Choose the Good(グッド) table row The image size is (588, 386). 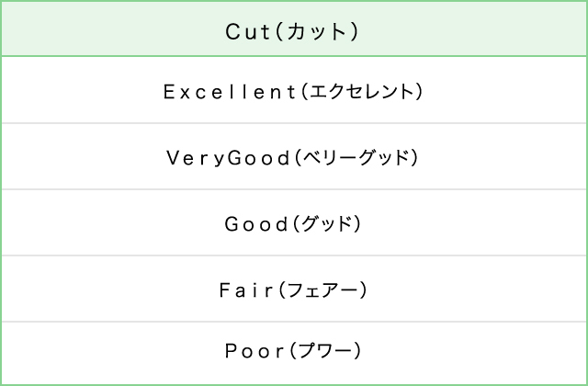pos(92,223)
